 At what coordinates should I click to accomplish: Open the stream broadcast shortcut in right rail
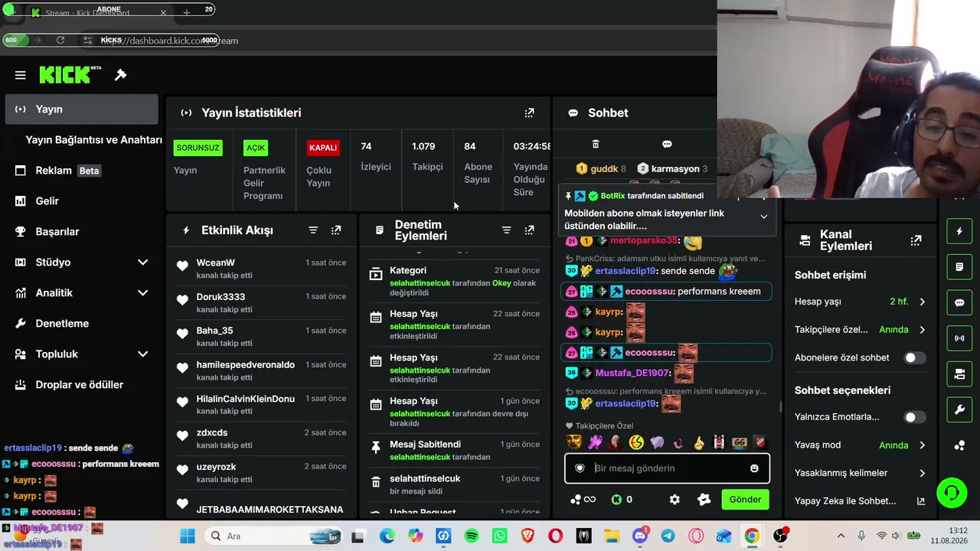pos(959,338)
